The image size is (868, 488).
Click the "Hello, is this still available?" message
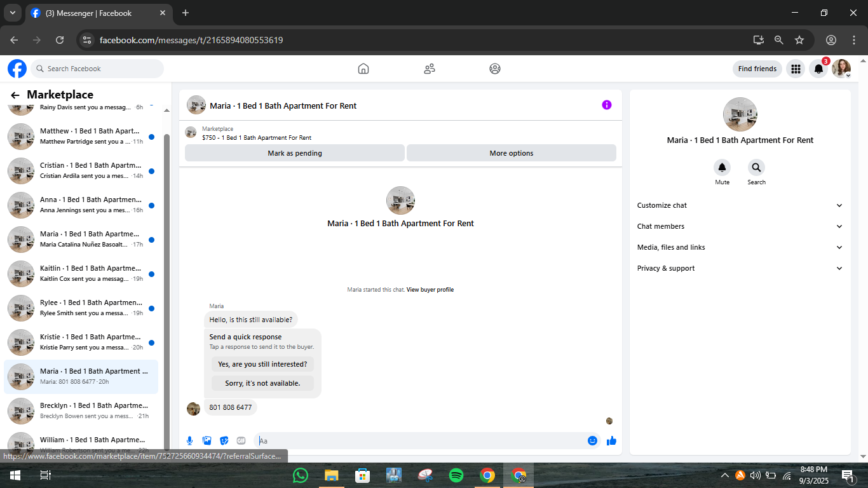251,320
